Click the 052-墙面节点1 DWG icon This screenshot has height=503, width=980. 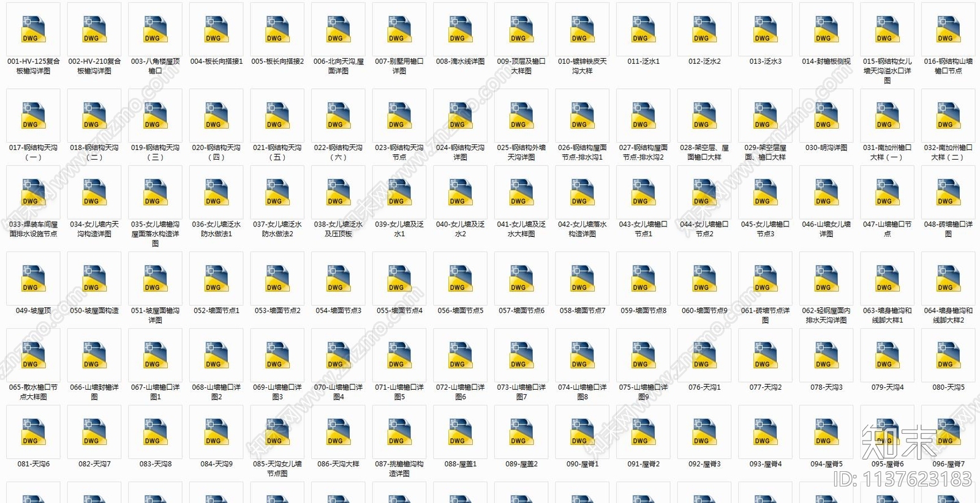click(x=216, y=278)
